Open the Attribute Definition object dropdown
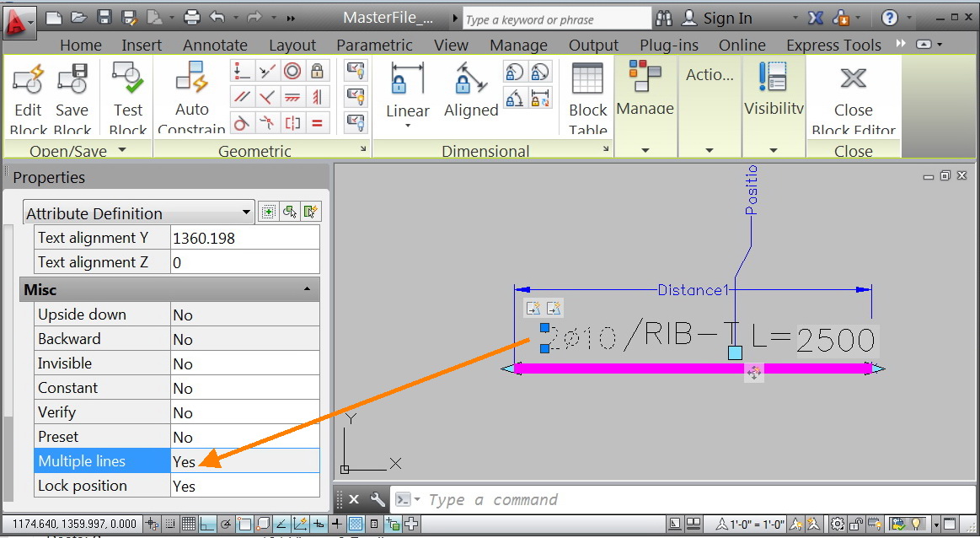Image resolution: width=980 pixels, height=538 pixels. pyautogui.click(x=139, y=213)
